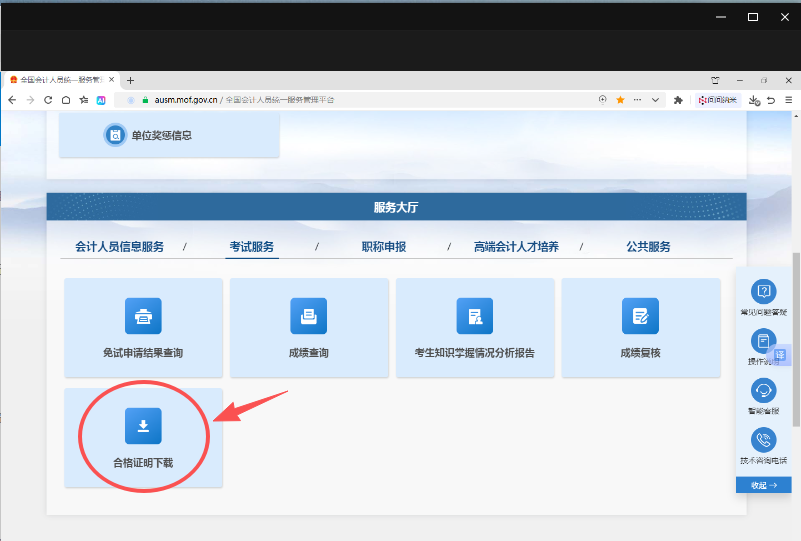Select the 公共服务 tab
801x541 pixels.
[648, 247]
